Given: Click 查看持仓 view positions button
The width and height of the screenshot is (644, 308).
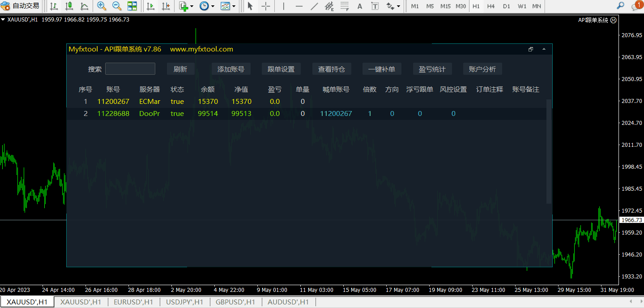Looking at the screenshot, I should click(332, 69).
